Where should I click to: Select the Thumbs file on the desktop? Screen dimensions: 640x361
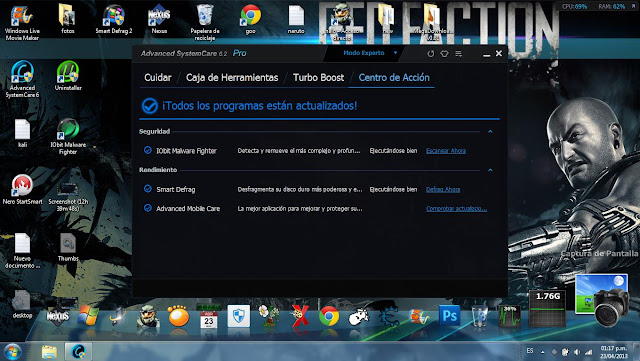coord(68,247)
